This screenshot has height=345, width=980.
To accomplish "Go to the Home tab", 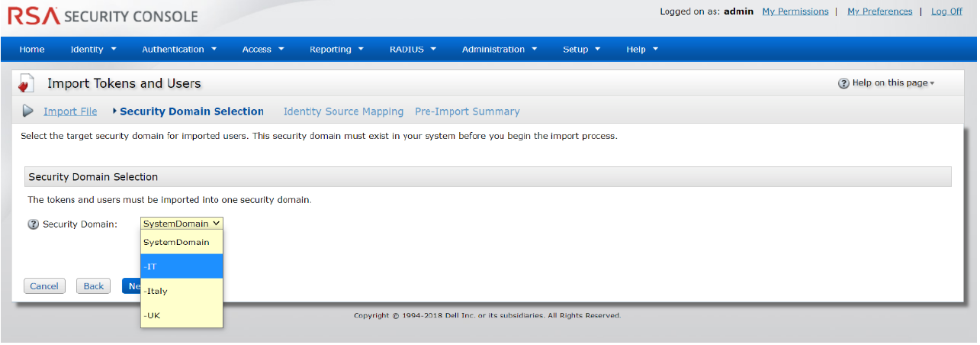I will (x=32, y=50).
